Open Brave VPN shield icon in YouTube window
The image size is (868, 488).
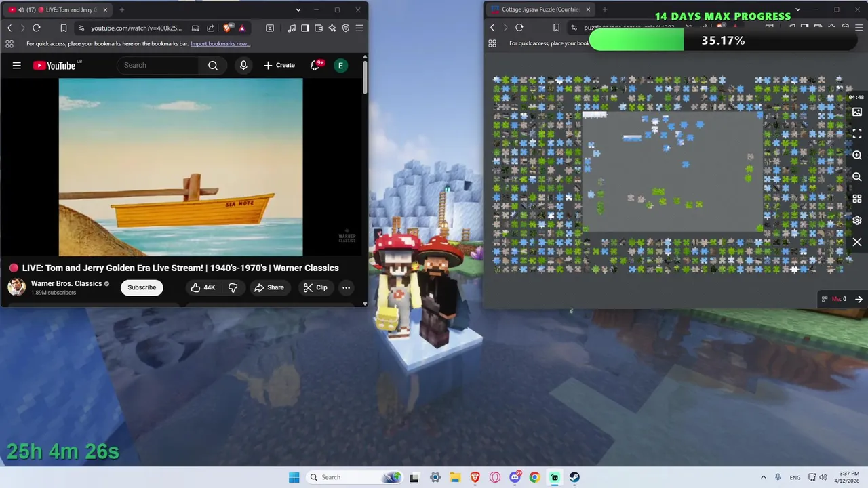click(346, 28)
